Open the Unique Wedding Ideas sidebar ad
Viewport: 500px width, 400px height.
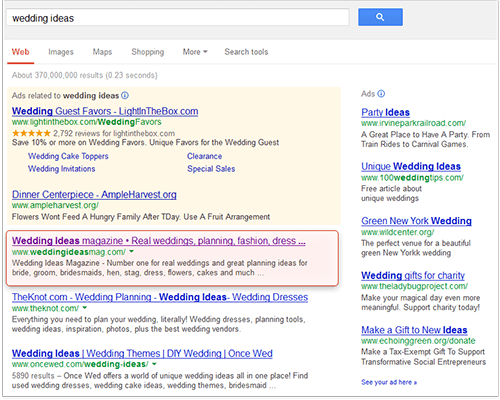click(411, 166)
